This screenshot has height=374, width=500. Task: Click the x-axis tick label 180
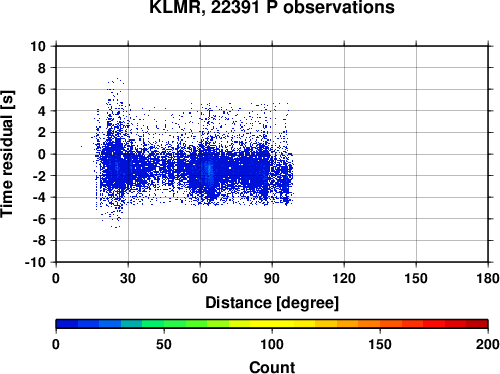[488, 278]
